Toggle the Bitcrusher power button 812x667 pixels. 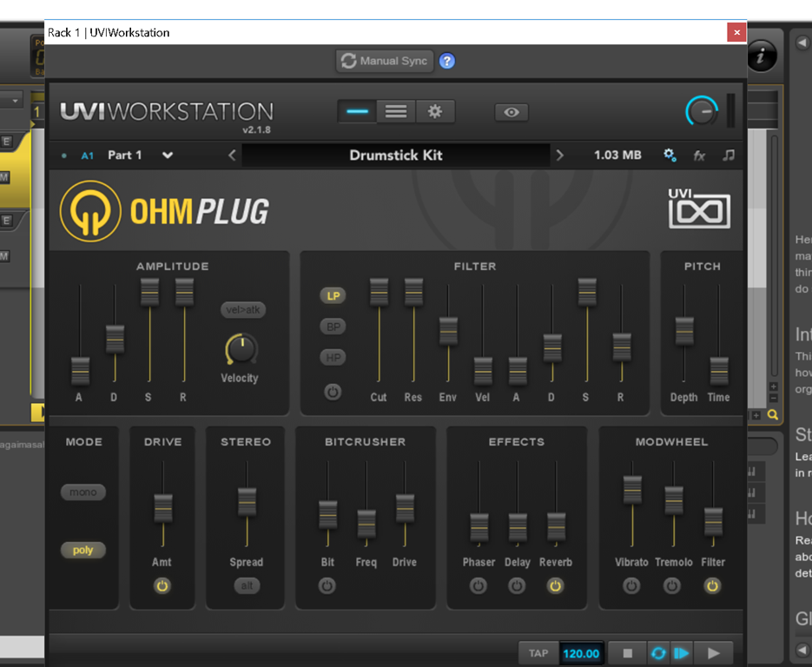pos(327,586)
